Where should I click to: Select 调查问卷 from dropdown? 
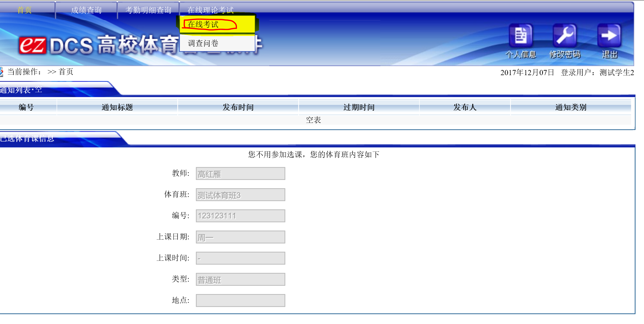[203, 43]
